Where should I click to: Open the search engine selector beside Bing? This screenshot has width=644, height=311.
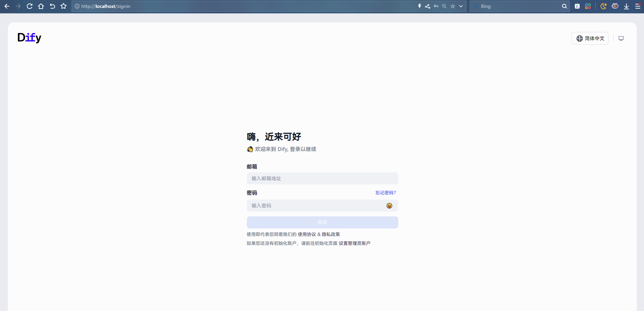click(x=476, y=6)
